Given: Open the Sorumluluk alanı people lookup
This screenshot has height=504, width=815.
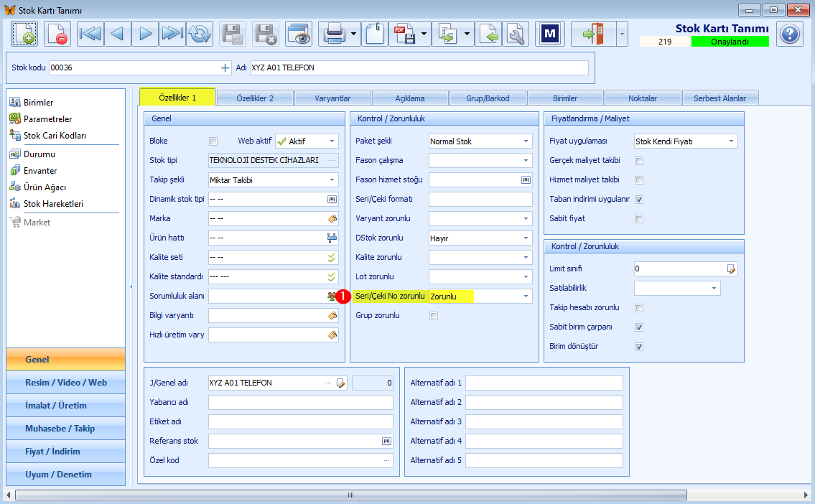Looking at the screenshot, I should (x=332, y=297).
